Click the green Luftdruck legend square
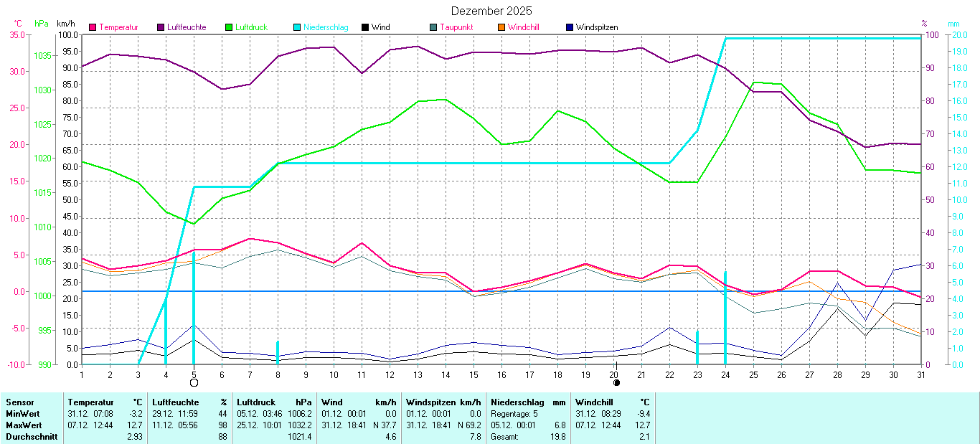 (230, 27)
